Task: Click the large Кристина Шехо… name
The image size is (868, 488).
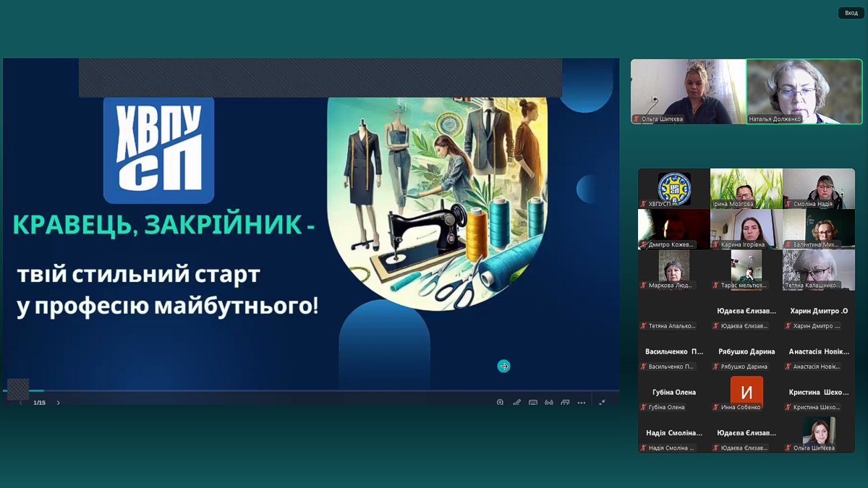Action: [819, 392]
